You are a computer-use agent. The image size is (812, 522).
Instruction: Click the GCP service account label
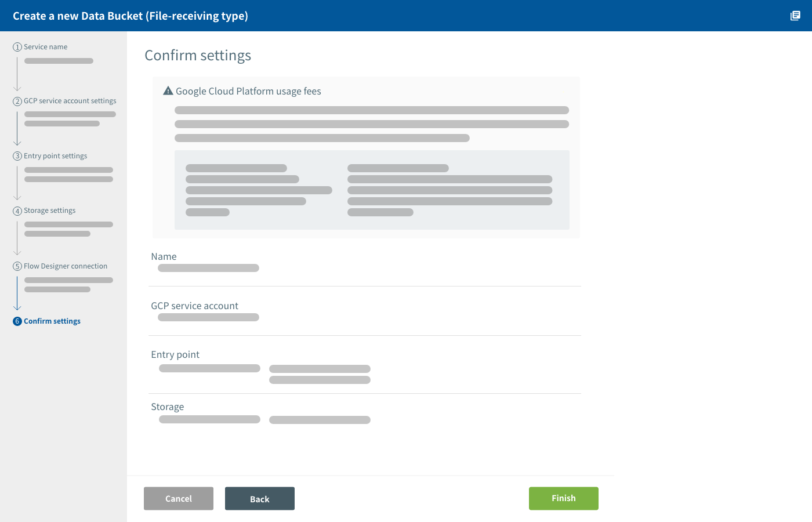pyautogui.click(x=195, y=306)
